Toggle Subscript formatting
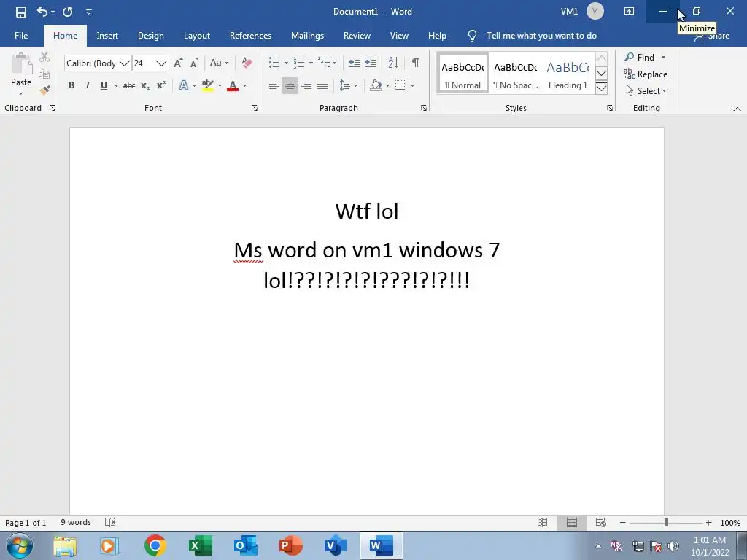 (145, 86)
